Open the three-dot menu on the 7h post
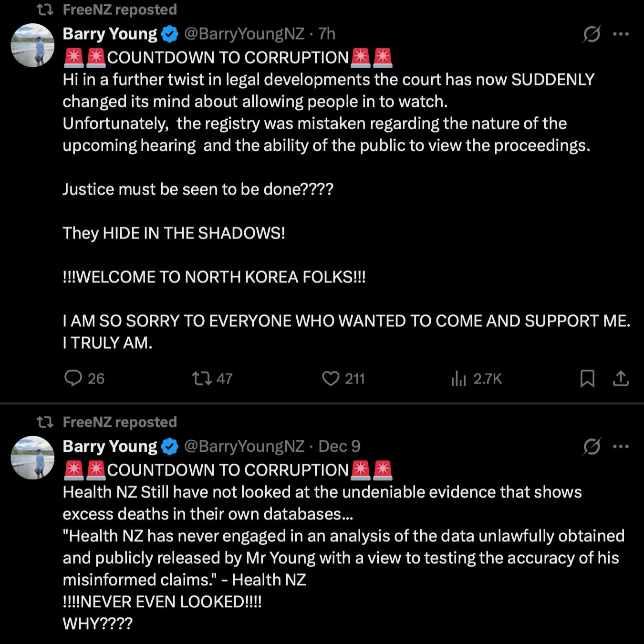Image resolution: width=644 pixels, height=644 pixels. (621, 34)
